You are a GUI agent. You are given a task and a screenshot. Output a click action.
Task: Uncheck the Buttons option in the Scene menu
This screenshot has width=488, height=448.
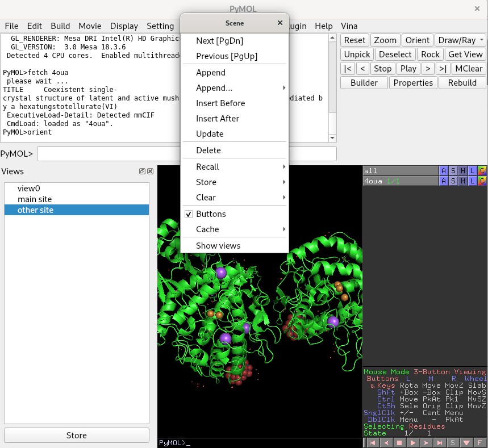point(211,214)
